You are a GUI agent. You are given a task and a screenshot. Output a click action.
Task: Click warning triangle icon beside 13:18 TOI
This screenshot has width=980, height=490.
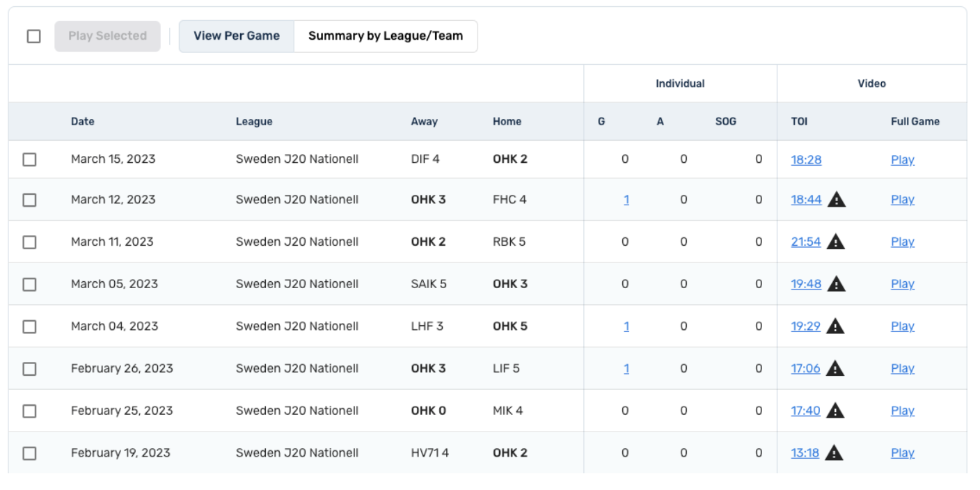(834, 453)
